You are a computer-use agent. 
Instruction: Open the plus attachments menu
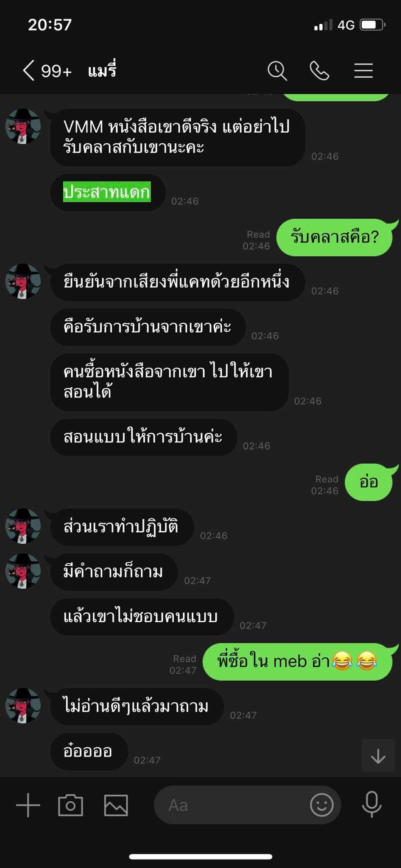pos(28,805)
